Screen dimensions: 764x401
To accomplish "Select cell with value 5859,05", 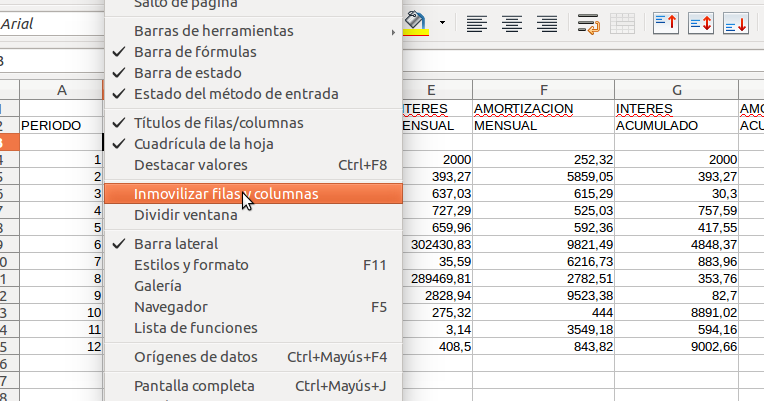I will coord(544,176).
